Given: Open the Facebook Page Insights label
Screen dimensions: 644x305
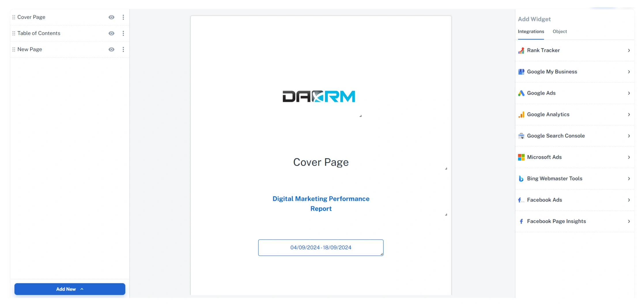Looking at the screenshot, I should [x=556, y=221].
